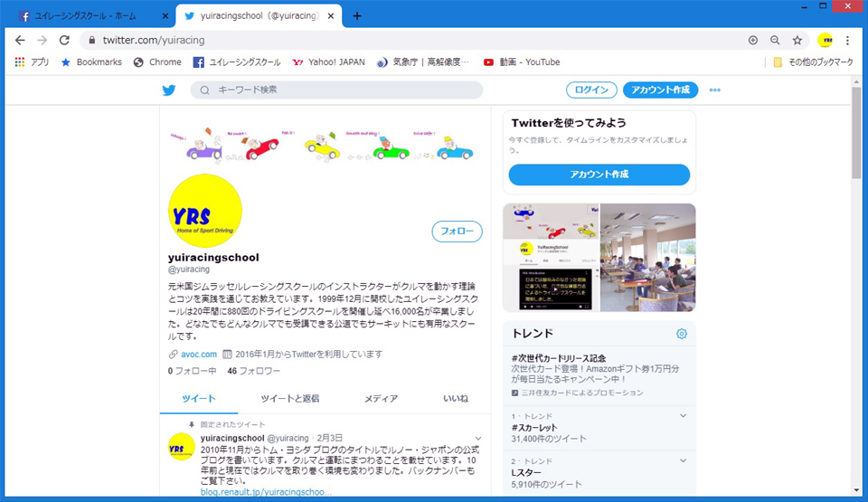The image size is (868, 502).
Task: Expand options for the promoted #次世代カードリリース記念 trend
Action: pyautogui.click(x=683, y=357)
